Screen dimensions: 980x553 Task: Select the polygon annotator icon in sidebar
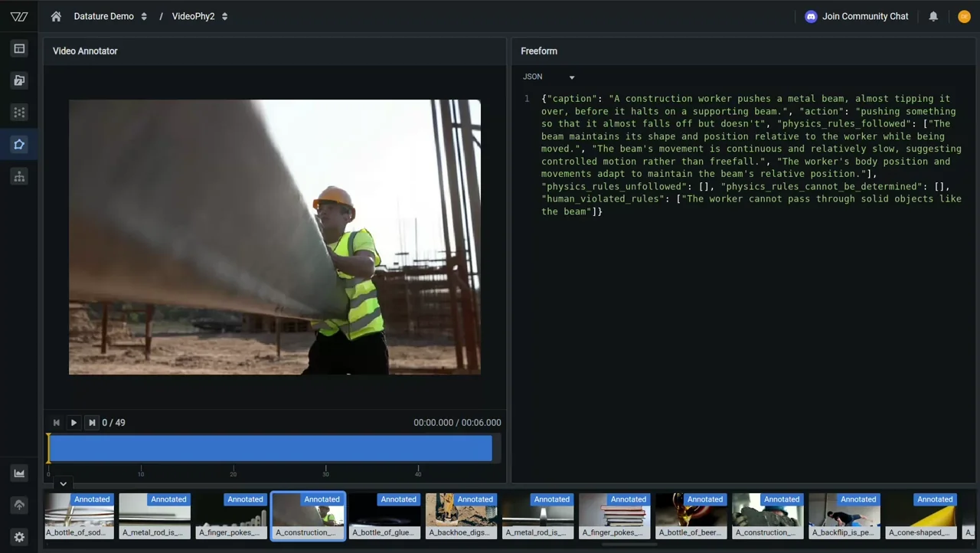tap(19, 145)
